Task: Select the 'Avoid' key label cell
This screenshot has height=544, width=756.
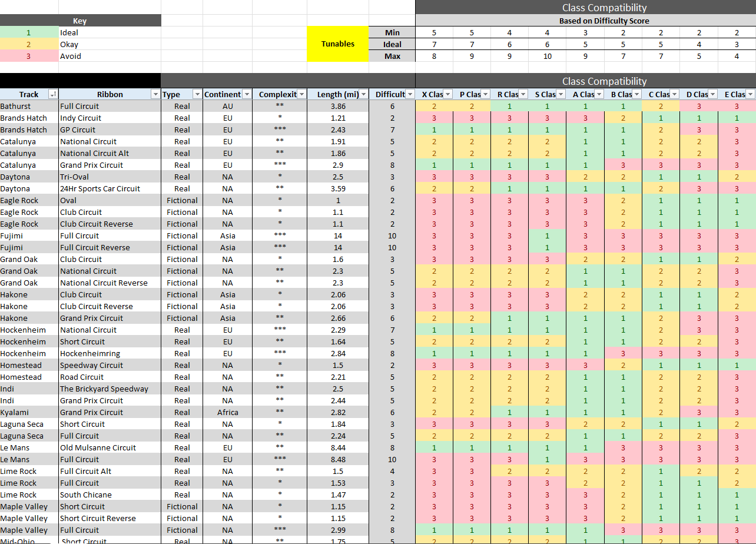Action: (x=110, y=56)
